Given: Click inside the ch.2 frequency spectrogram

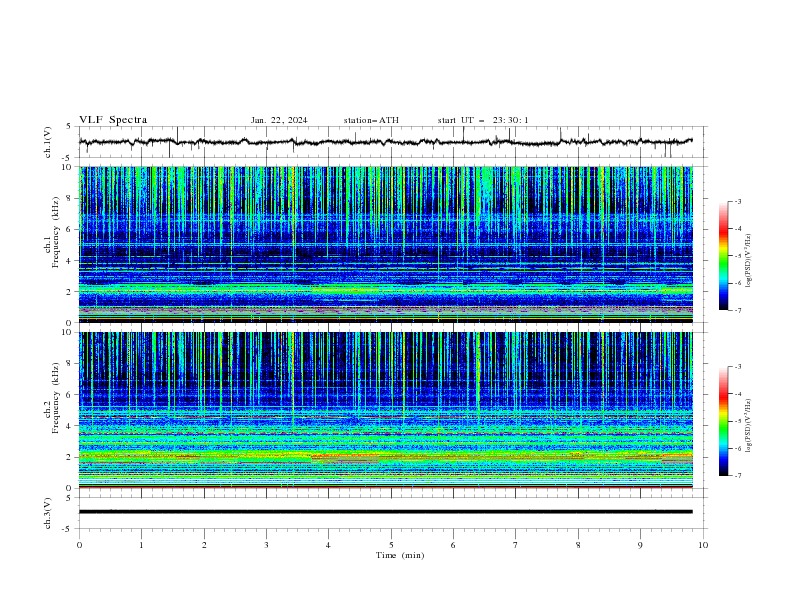Looking at the screenshot, I should pos(386,410).
